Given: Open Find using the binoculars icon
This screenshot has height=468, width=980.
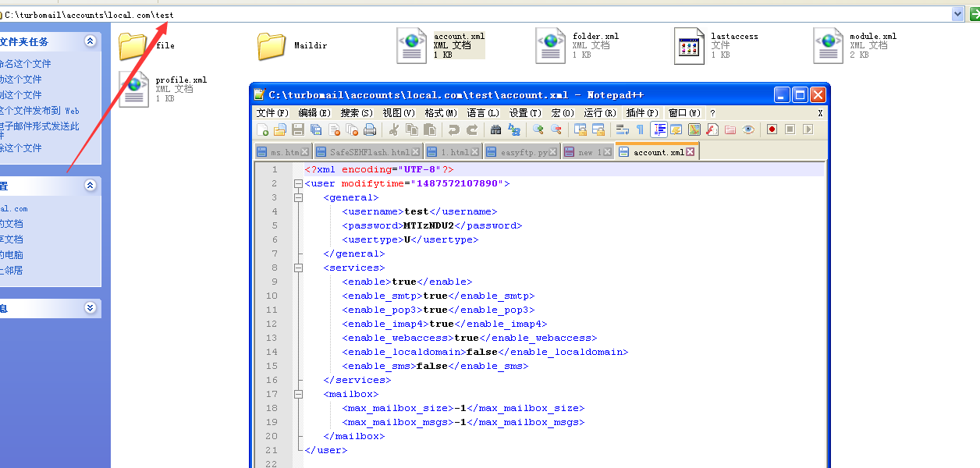Looking at the screenshot, I should [x=495, y=129].
